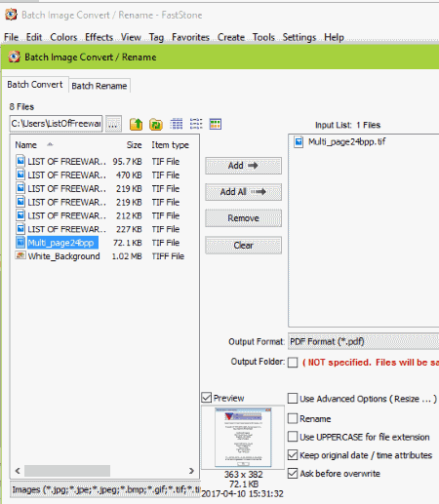Open the File menu
This screenshot has width=439, height=504.
coord(11,37)
